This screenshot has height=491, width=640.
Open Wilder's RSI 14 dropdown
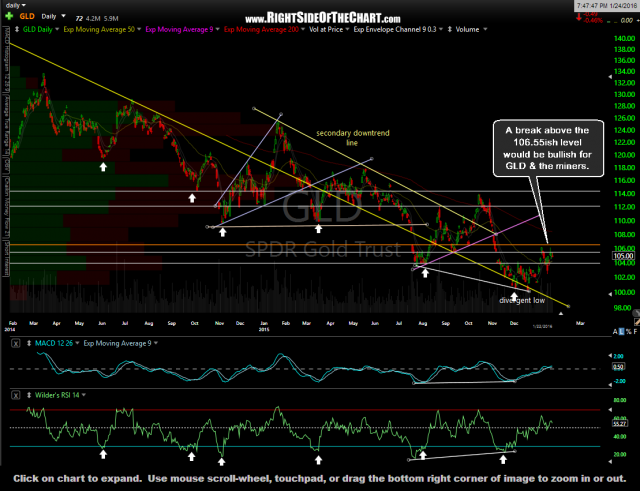pyautogui.click(x=84, y=395)
